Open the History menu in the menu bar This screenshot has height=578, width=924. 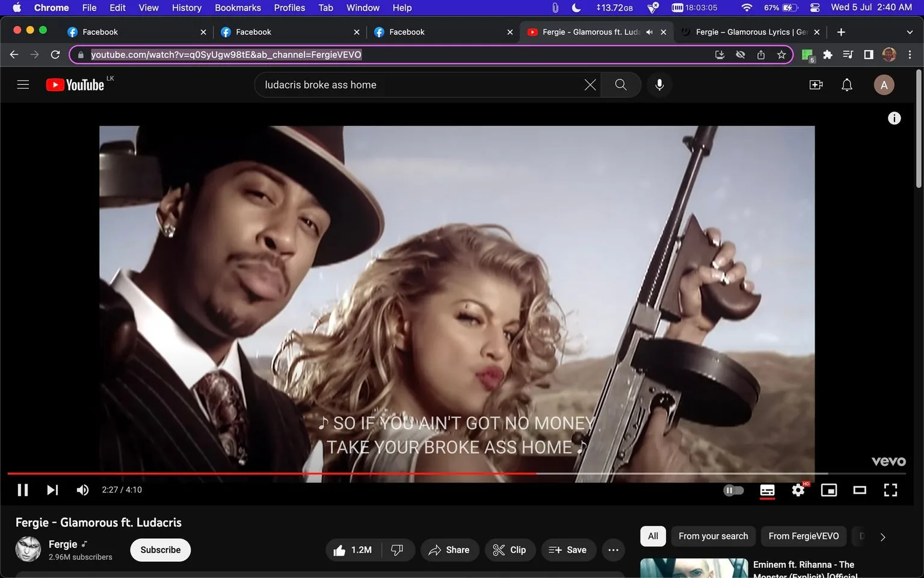tap(186, 8)
